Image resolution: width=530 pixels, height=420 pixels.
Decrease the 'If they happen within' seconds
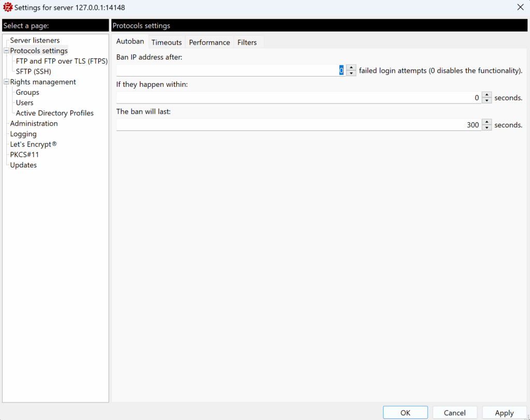pos(487,100)
